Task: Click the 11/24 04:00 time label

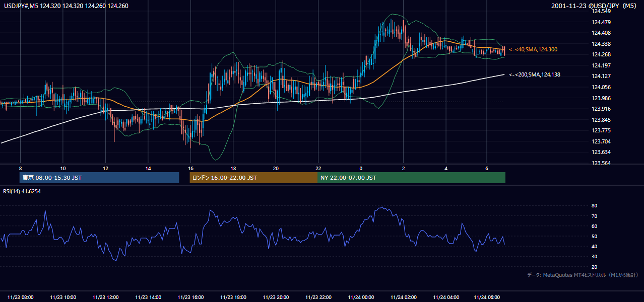Action: coord(446,297)
